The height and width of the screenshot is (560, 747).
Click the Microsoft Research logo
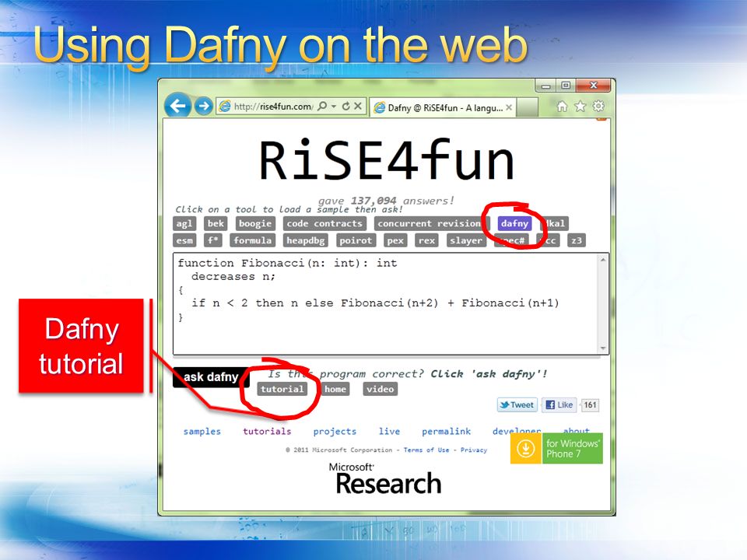click(387, 480)
